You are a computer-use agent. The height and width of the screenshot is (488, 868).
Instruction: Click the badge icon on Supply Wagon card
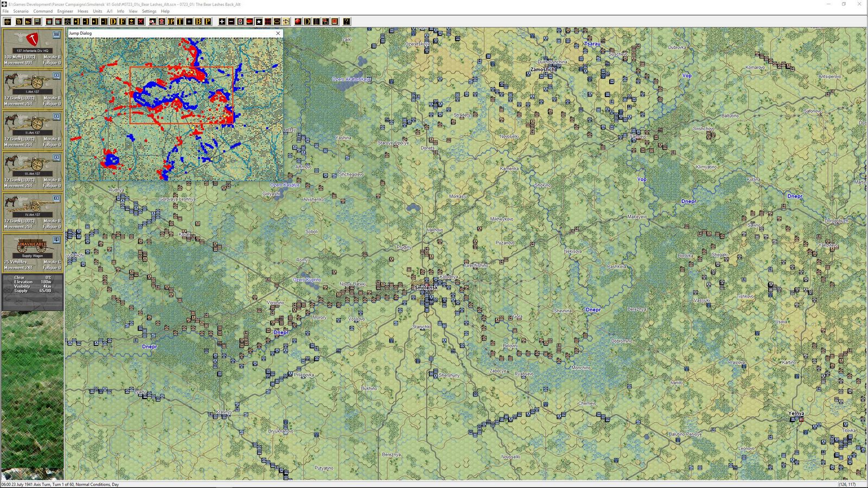coord(56,240)
